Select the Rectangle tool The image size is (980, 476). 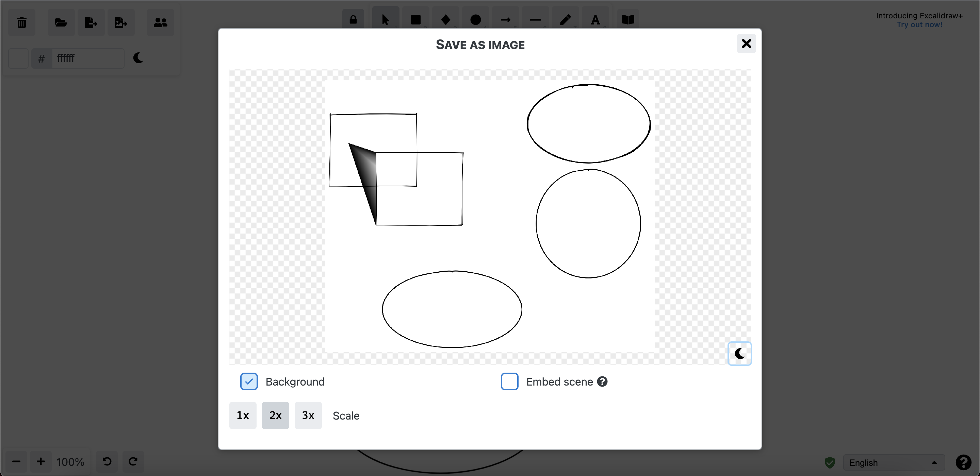pyautogui.click(x=415, y=20)
